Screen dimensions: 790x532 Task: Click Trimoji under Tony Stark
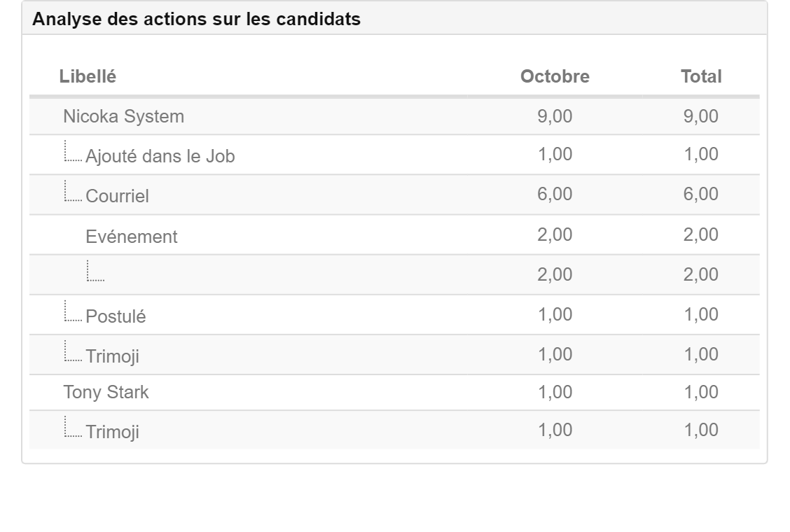(112, 432)
